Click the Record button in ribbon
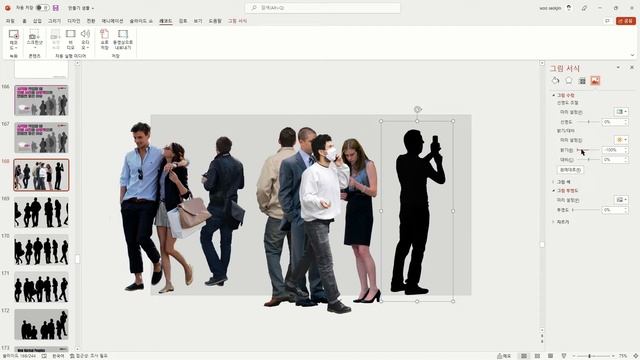The height and width of the screenshot is (360, 640). coord(13,40)
